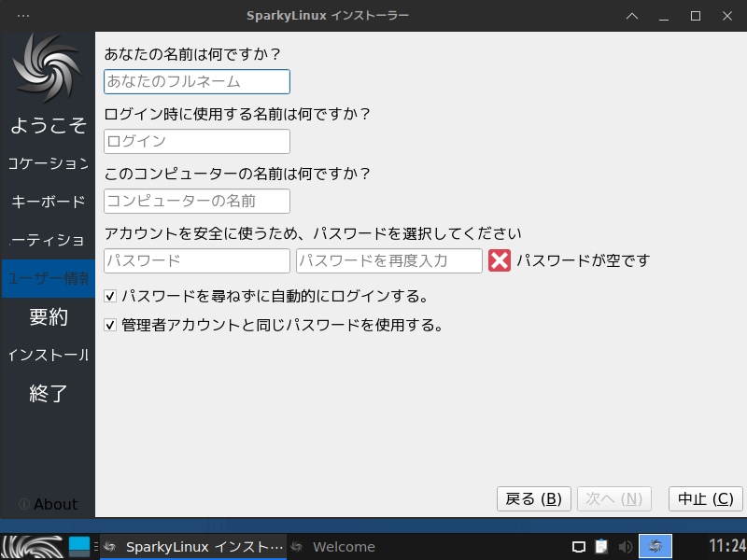Click the 次へ (N) next button
The image size is (747, 560).
614,498
